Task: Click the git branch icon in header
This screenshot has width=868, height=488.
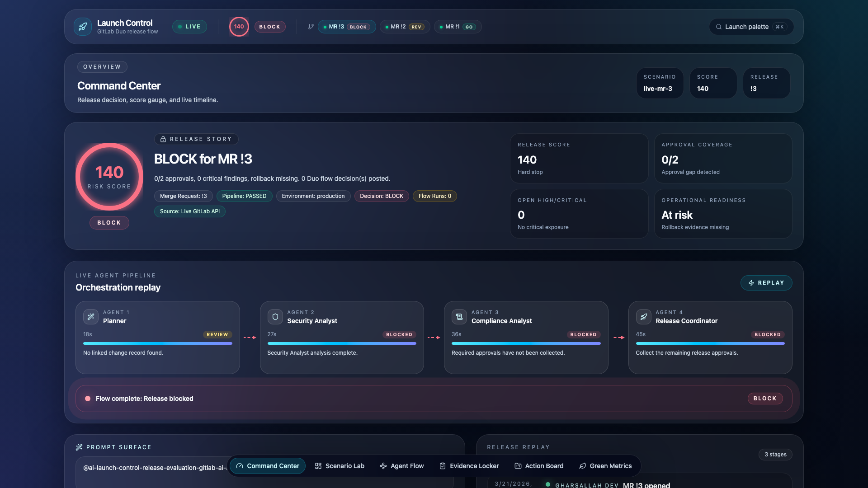Action: click(x=311, y=27)
